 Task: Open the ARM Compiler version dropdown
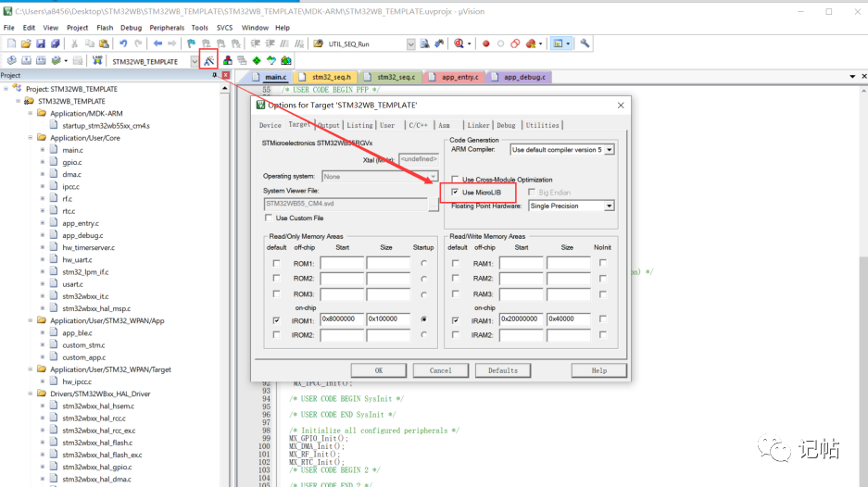pos(609,150)
